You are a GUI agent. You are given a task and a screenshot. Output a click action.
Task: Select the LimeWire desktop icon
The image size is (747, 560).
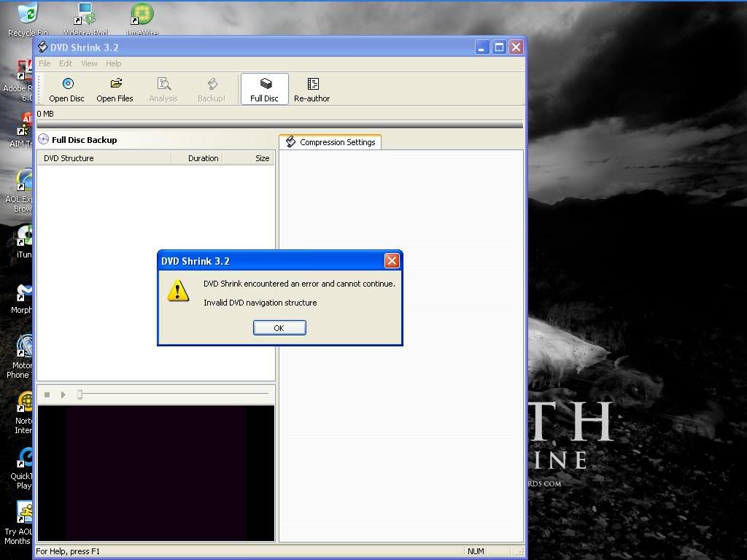[x=142, y=19]
